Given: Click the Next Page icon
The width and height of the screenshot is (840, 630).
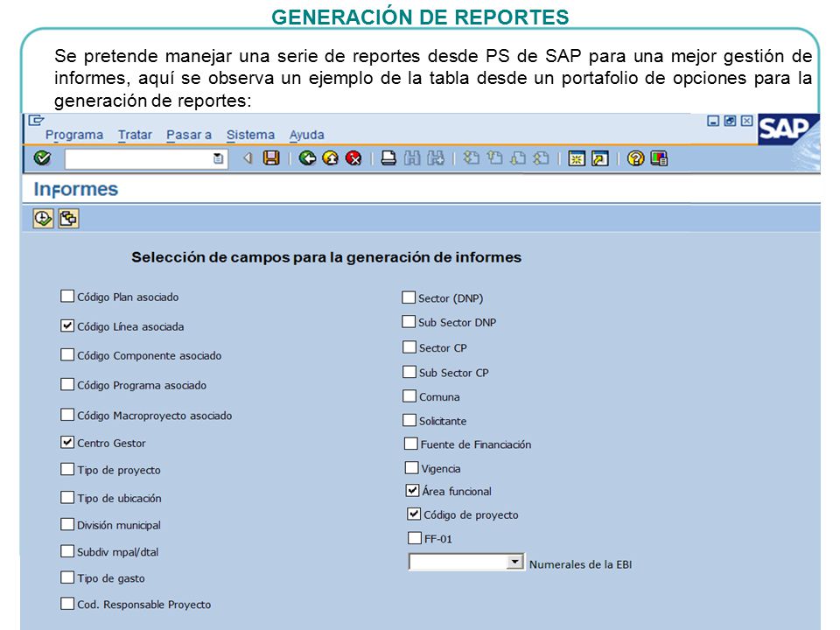Looking at the screenshot, I should 518,158.
